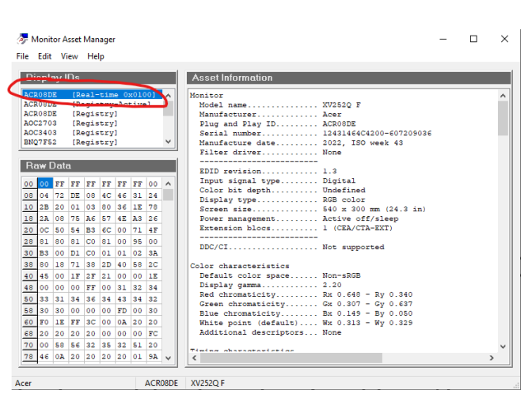Click manufacture date 2022, ISO week 43
The height and width of the screenshot is (398, 532).
(363, 143)
